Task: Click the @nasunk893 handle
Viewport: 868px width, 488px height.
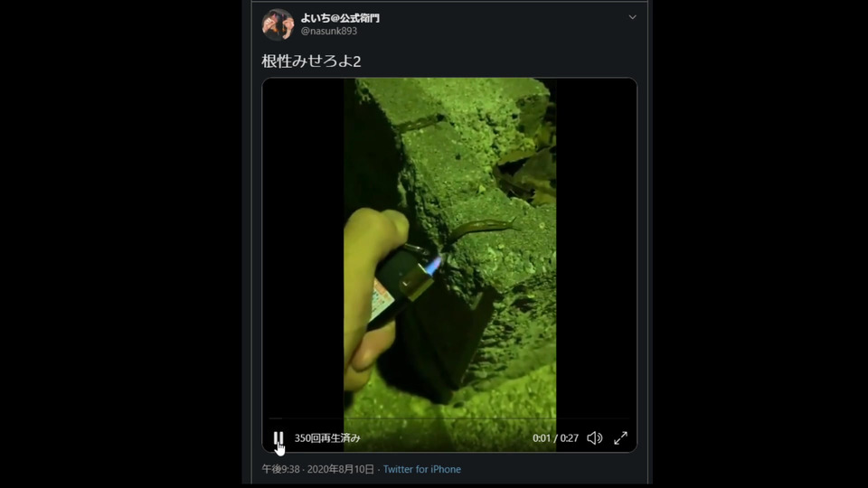Action: pos(329,31)
